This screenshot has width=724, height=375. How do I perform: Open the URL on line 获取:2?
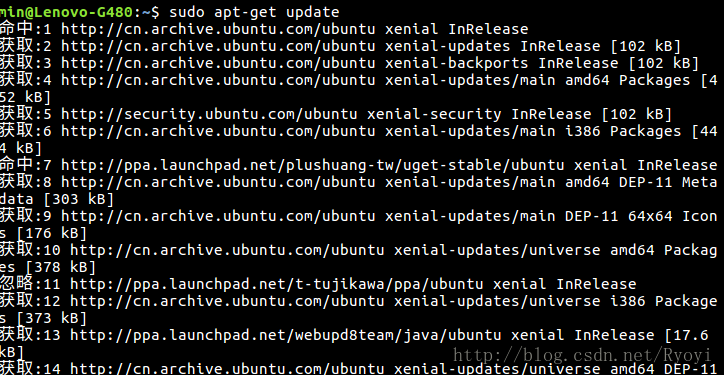point(218,46)
